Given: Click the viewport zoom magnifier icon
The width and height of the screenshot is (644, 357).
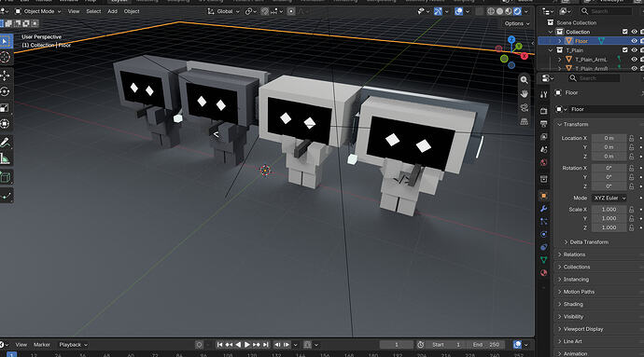Looking at the screenshot, I should (525, 80).
